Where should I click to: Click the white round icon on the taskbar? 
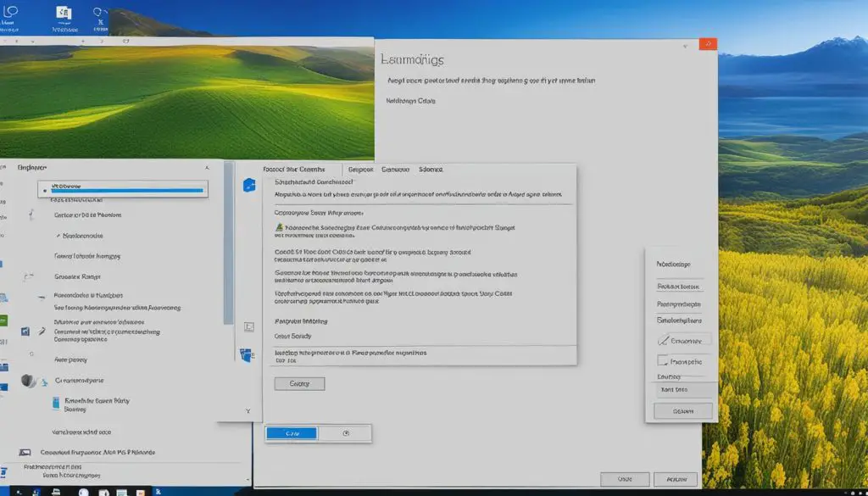point(84,492)
